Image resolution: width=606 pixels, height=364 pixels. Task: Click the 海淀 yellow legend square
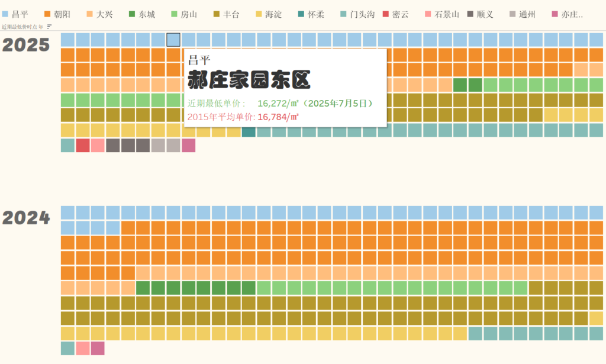coord(259,14)
